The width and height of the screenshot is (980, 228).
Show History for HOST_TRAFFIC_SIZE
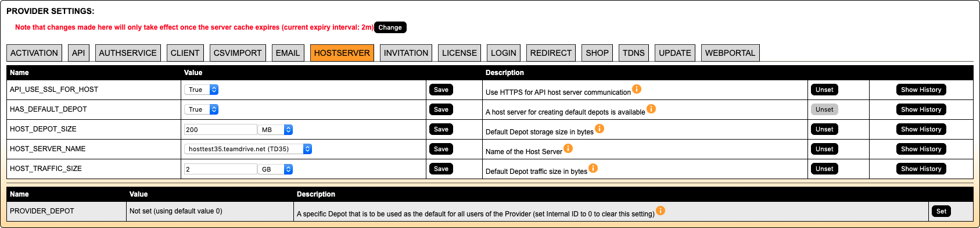pos(921,169)
